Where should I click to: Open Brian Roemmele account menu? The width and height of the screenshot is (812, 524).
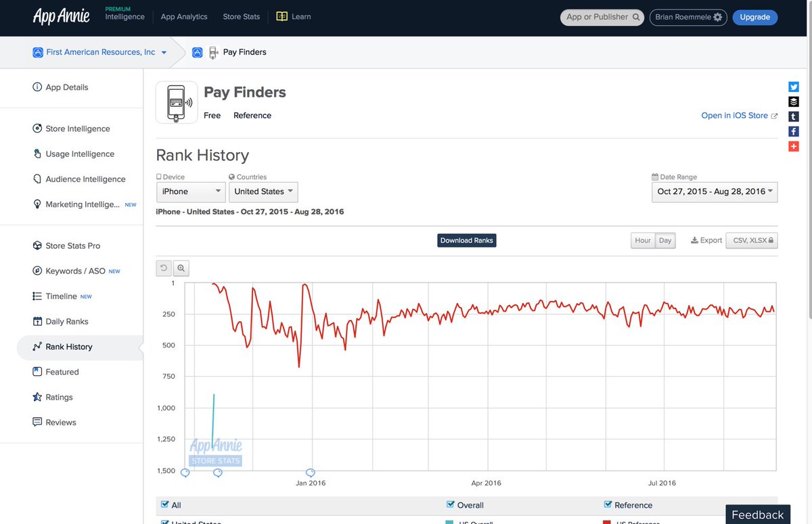(x=688, y=18)
